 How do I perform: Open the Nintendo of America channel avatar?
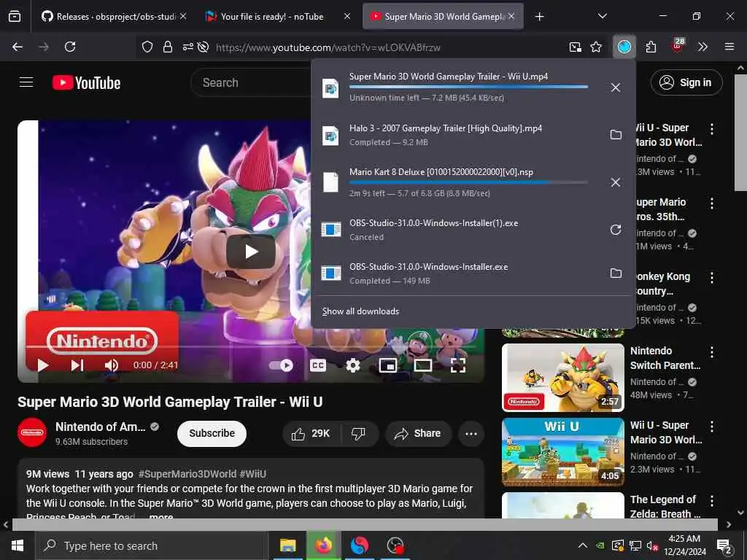click(32, 433)
